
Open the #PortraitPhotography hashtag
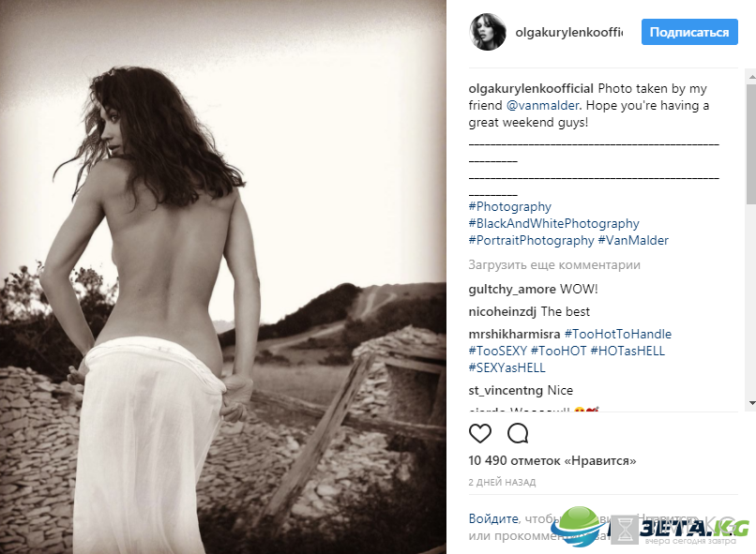pos(531,240)
